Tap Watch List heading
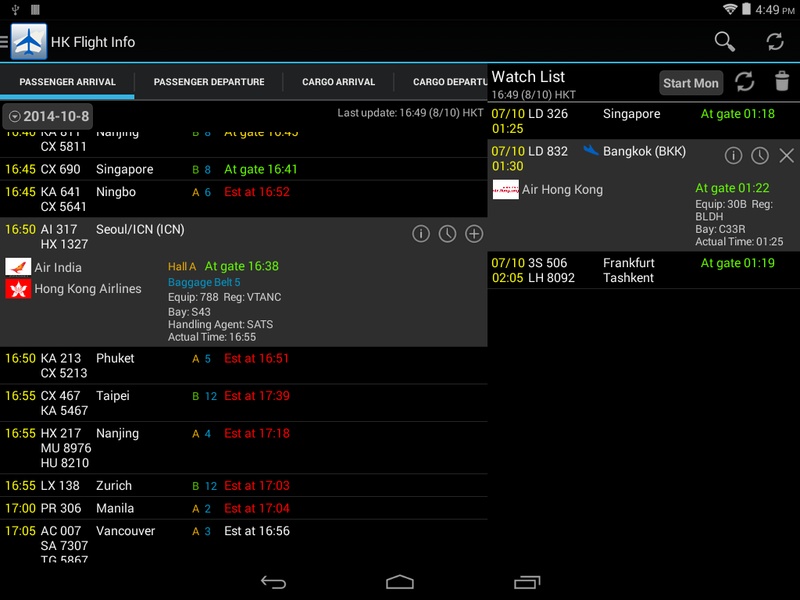This screenshot has height=600, width=800. click(528, 77)
